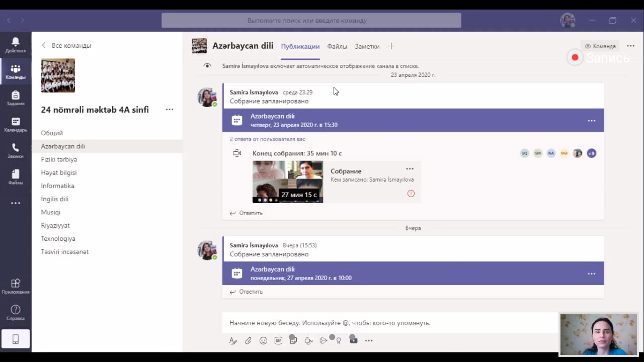Open more options for 24 nömrəli məktəb team
The width and height of the screenshot is (644, 362).
170,110
